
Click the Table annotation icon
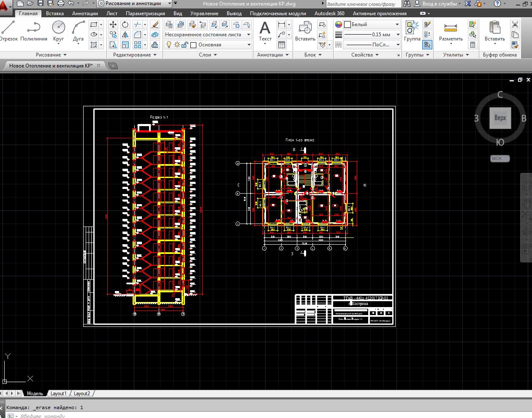pos(282,45)
